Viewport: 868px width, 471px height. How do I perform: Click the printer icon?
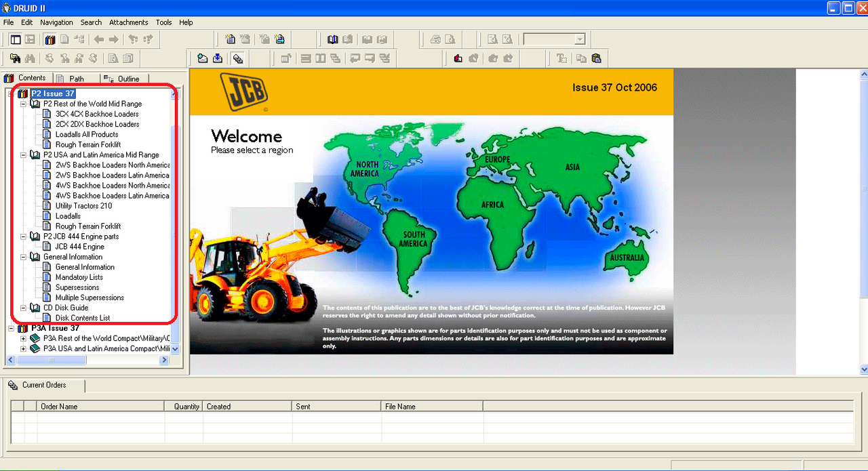(435, 40)
